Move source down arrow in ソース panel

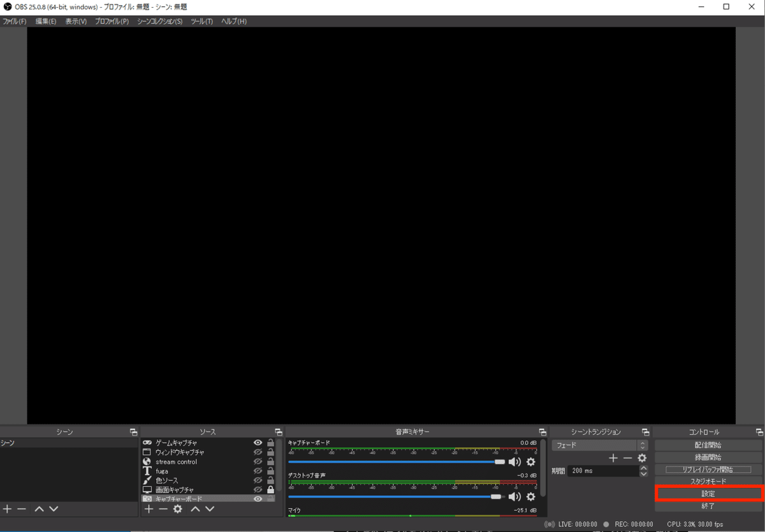pyautogui.click(x=210, y=509)
